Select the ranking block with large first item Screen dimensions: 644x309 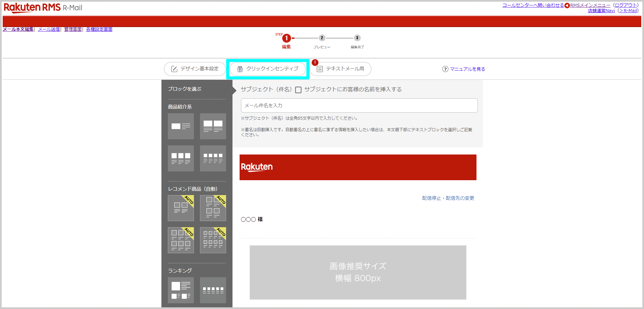pyautogui.click(x=181, y=290)
